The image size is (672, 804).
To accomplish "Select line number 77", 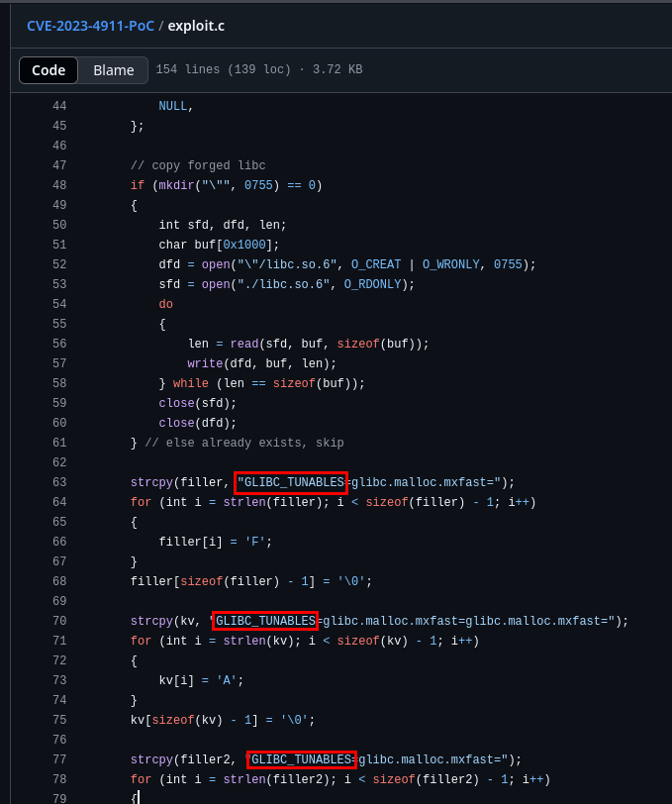I will click(x=59, y=759).
